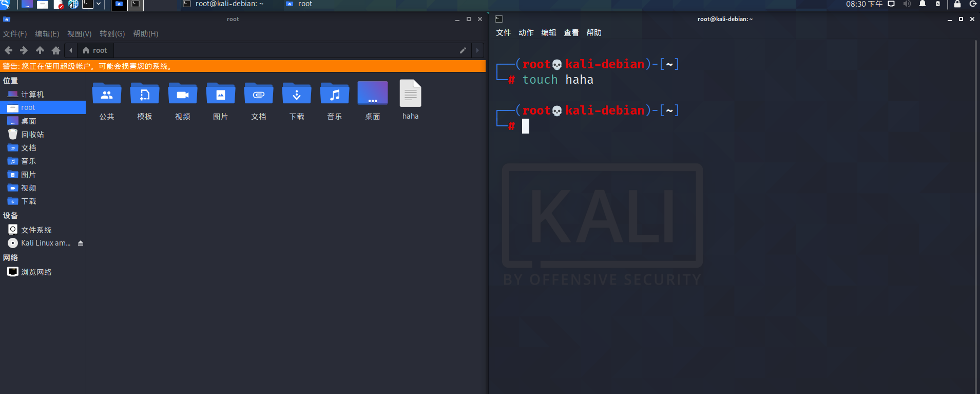The width and height of the screenshot is (980, 394).
Task: Lock the screen with padlock icon
Action: point(957,4)
